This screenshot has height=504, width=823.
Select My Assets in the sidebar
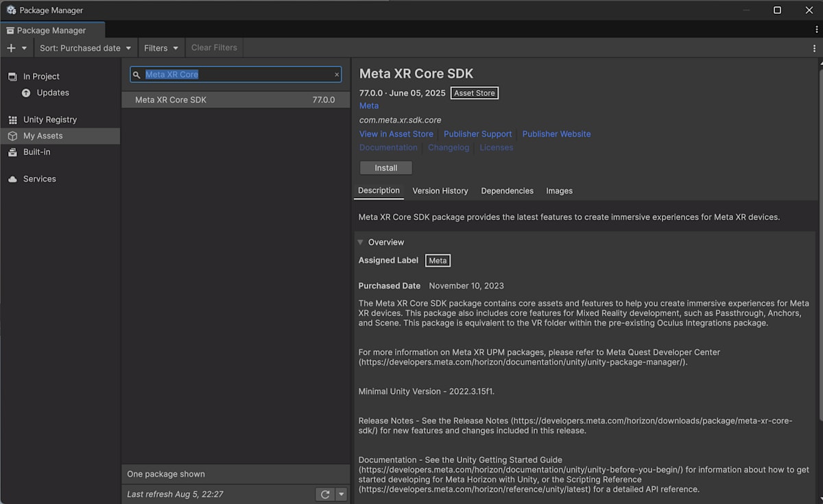coord(60,136)
